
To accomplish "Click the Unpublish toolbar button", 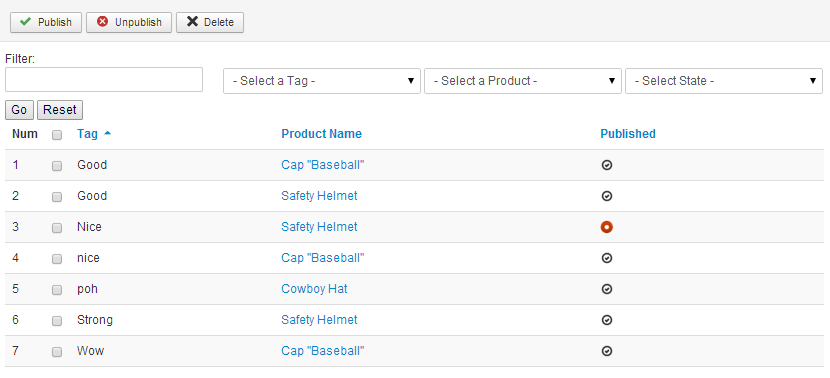I will pyautogui.click(x=129, y=22).
